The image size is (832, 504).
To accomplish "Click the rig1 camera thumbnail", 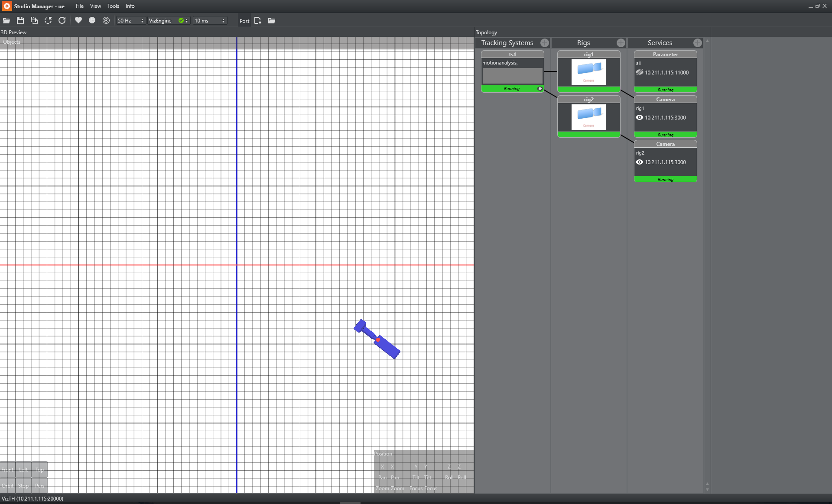I will (589, 71).
